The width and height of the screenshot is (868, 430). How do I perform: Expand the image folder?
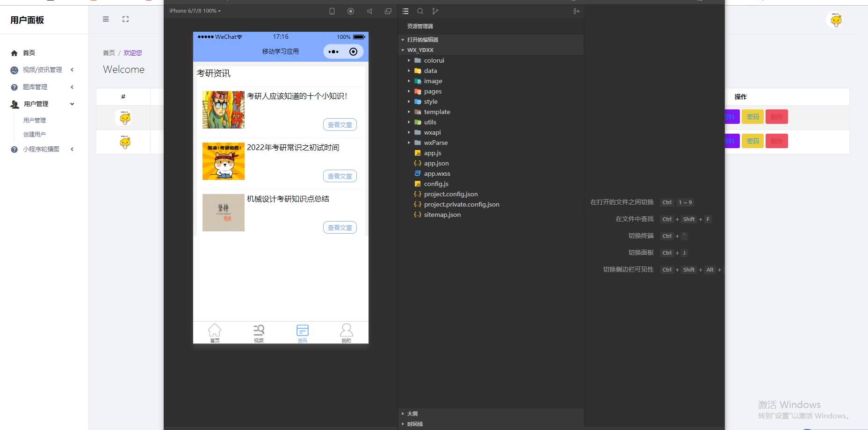pos(491,81)
